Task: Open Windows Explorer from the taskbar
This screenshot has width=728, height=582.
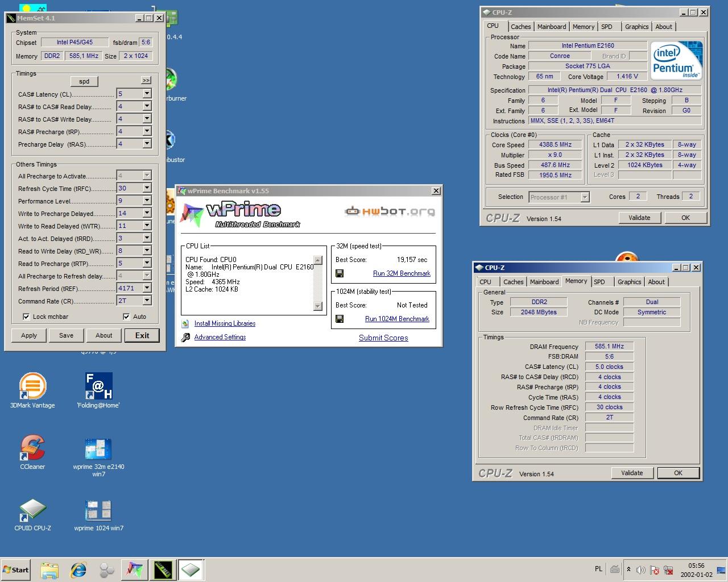Action: [x=49, y=570]
